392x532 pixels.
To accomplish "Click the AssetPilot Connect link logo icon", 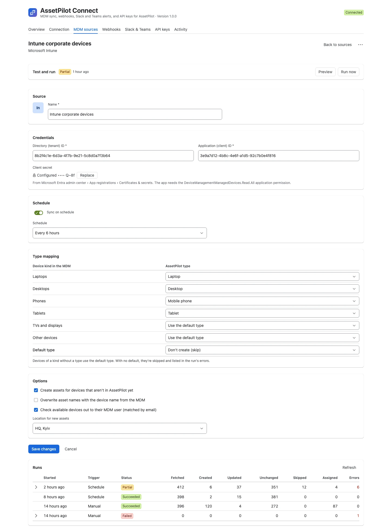I will coord(33,13).
